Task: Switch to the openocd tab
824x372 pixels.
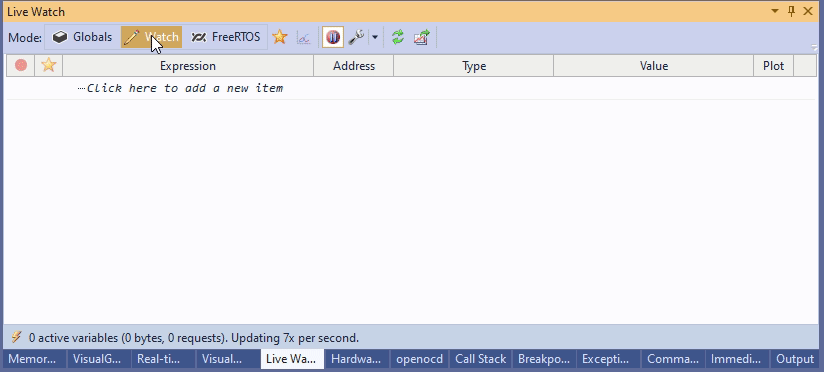Action: pos(419,359)
